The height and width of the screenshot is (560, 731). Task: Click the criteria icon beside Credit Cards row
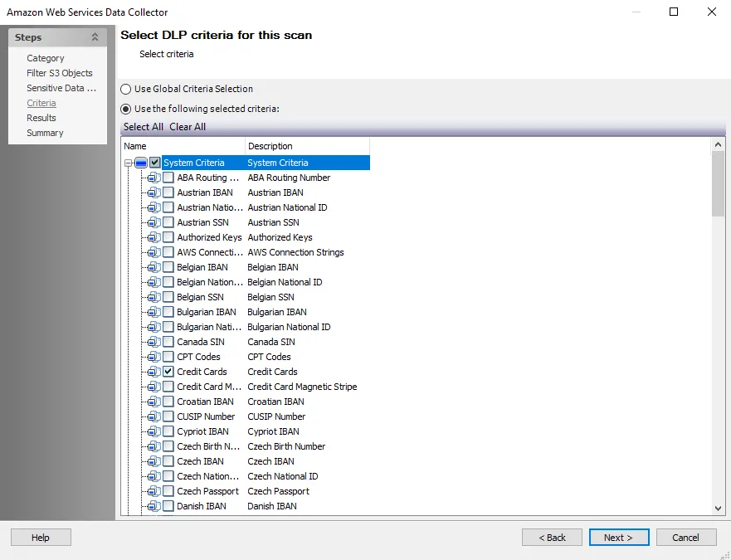(154, 372)
